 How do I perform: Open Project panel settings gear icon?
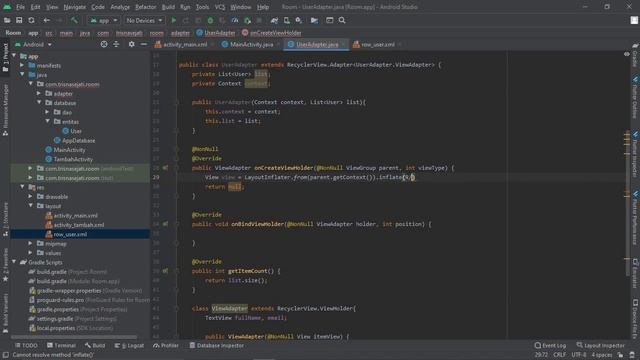pos(131,44)
